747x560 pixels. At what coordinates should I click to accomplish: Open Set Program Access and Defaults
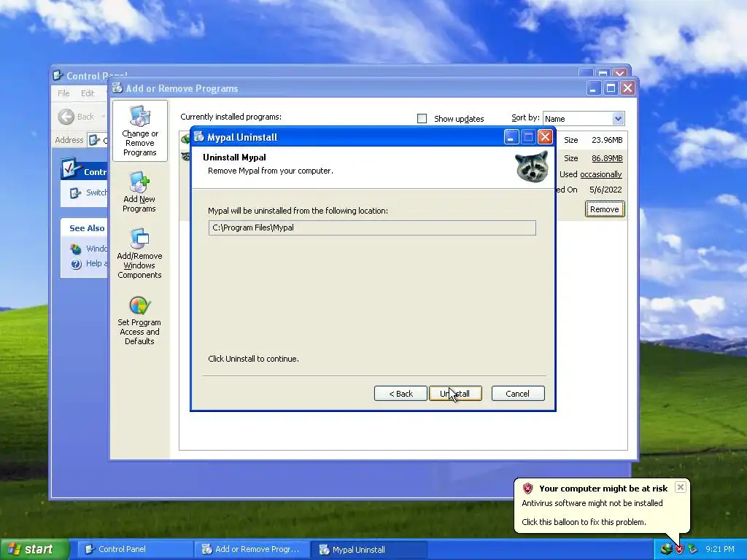pyautogui.click(x=139, y=321)
